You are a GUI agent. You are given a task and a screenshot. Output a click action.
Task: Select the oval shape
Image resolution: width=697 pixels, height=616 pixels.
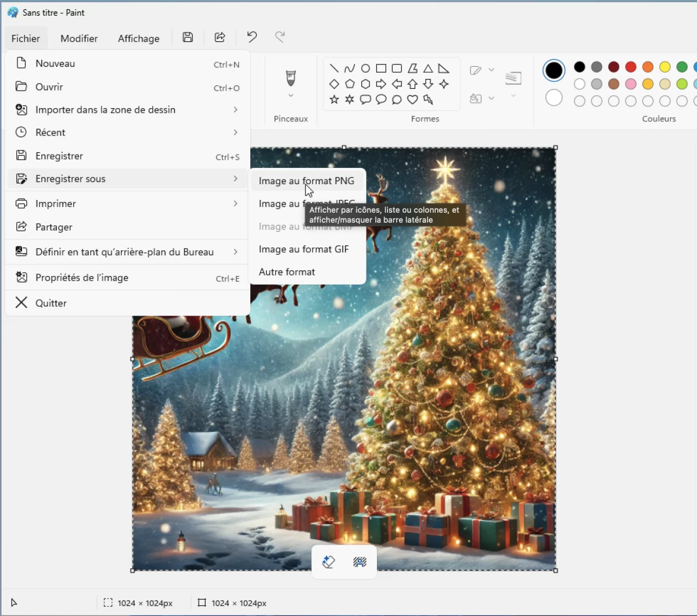(365, 68)
